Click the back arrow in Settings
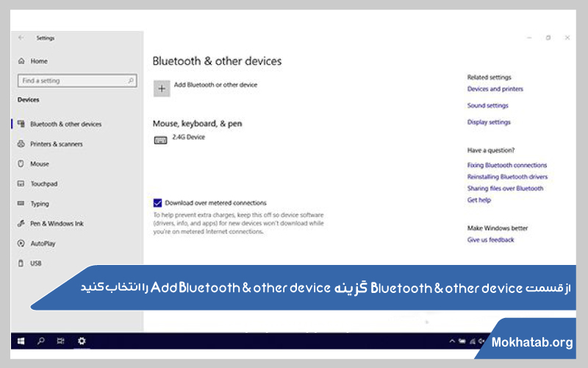 [21, 38]
